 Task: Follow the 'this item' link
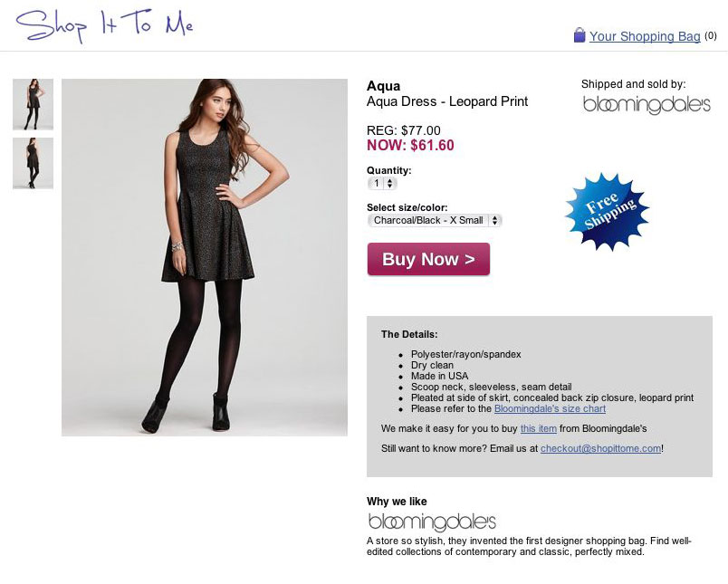coord(538,428)
